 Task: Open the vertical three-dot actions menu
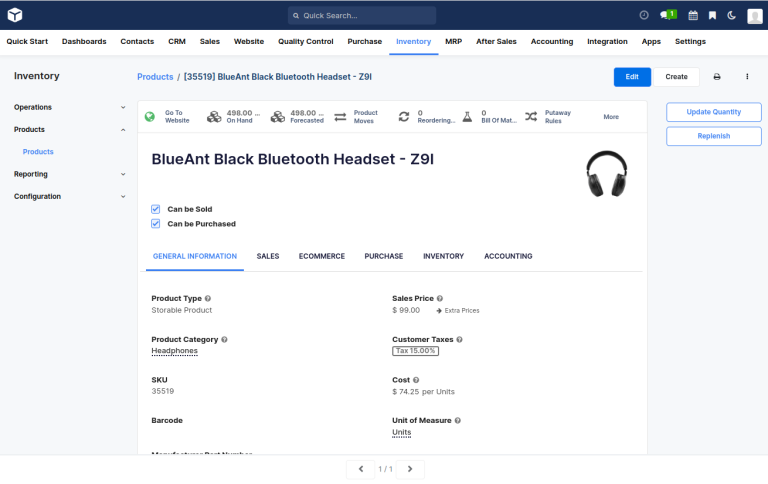[x=747, y=77]
